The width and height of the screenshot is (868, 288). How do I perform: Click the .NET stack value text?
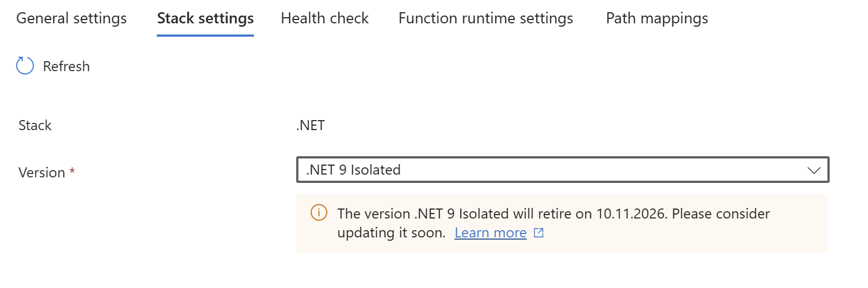point(311,125)
